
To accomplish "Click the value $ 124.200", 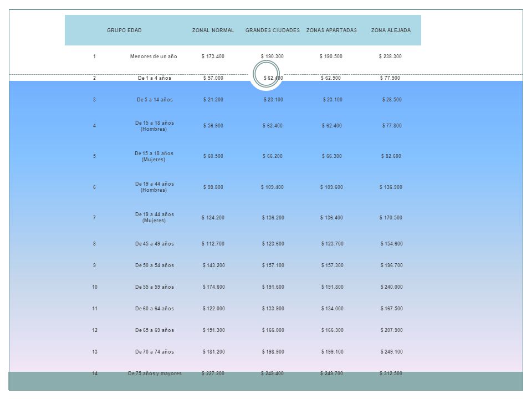I will pos(213,218).
